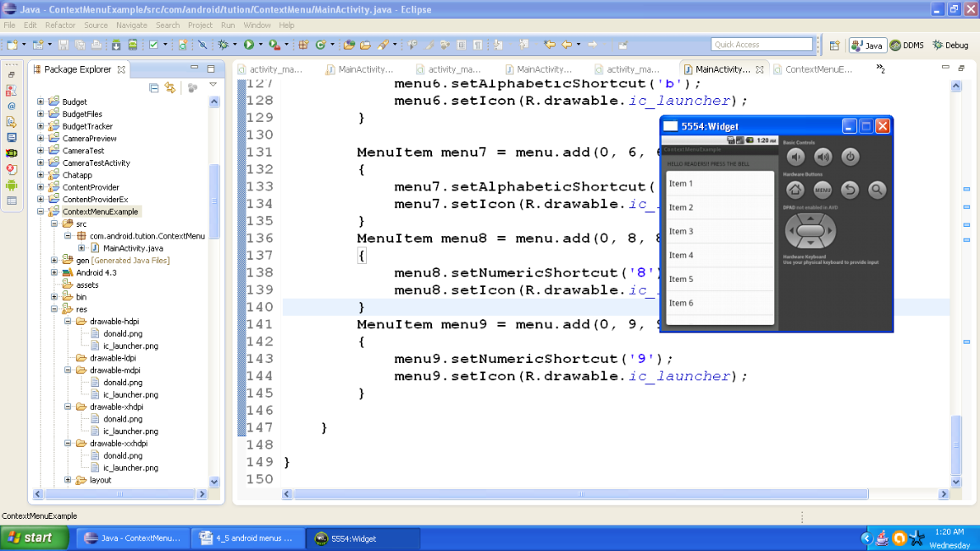Click the New Java Package icon
Screen dimensions: 980x551
click(303, 44)
